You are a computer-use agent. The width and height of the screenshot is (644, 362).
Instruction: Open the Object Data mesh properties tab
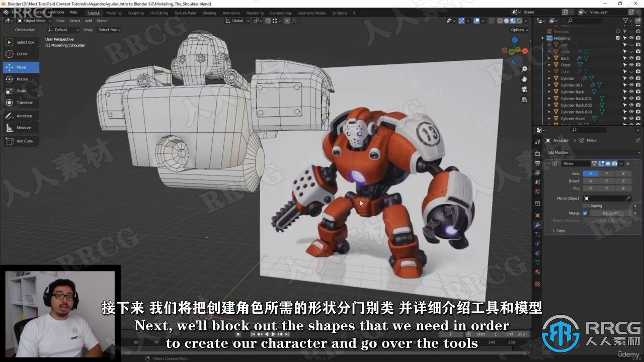(538, 262)
